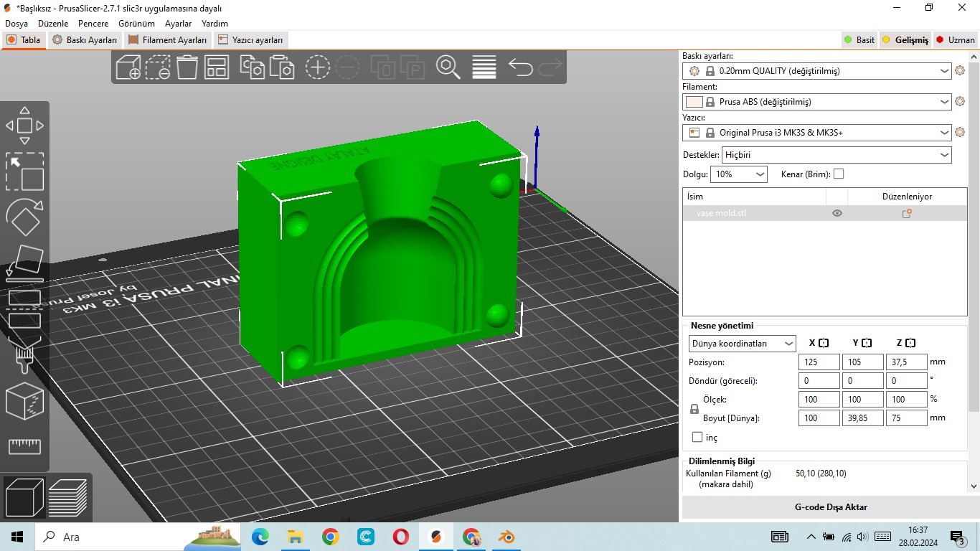Enable the Kenar (Brim) checkbox

tap(839, 174)
